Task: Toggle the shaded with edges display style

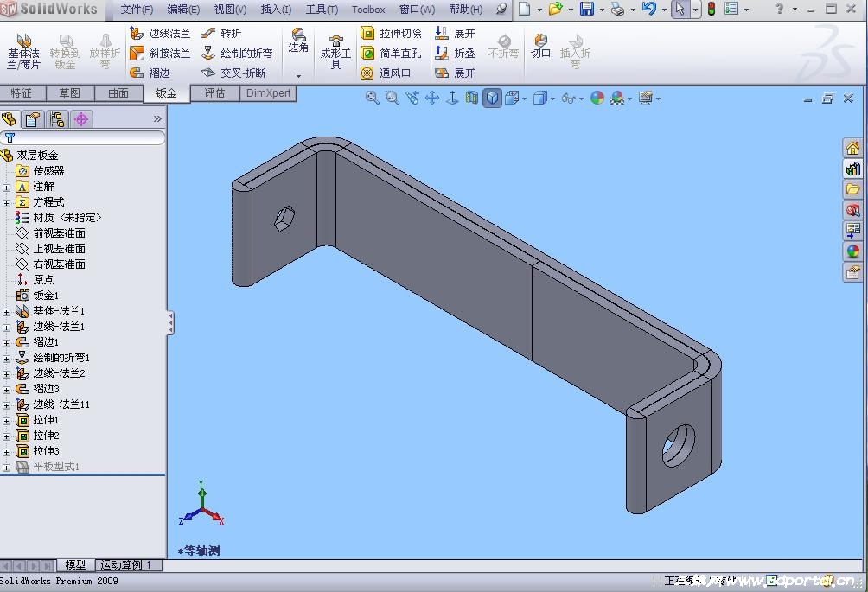Action: click(492, 98)
